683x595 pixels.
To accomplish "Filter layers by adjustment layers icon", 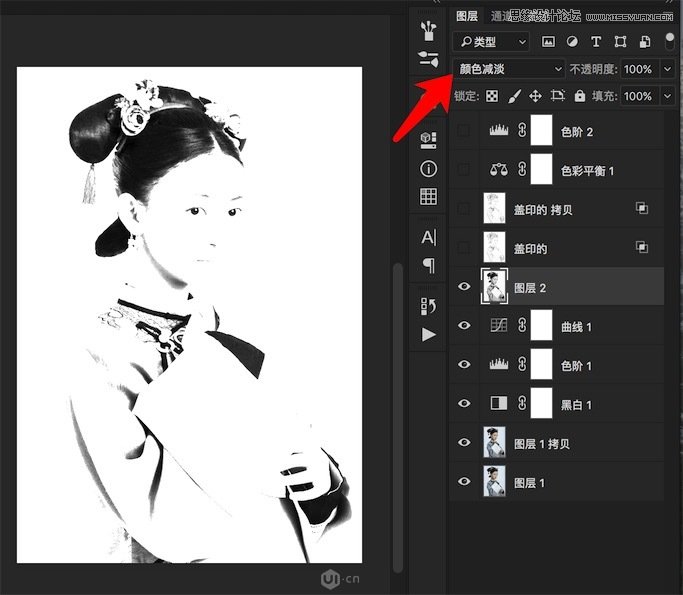I will tap(572, 42).
